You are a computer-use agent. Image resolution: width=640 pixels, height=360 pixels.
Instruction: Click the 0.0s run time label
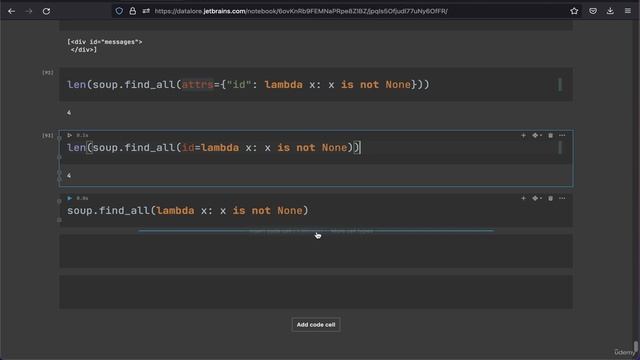[82, 198]
